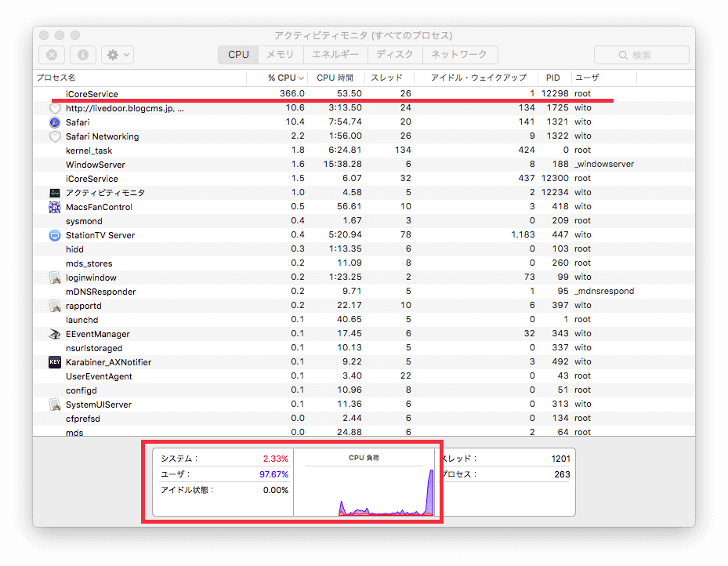
Task: Click the StationTV Server icon
Action: point(55,235)
